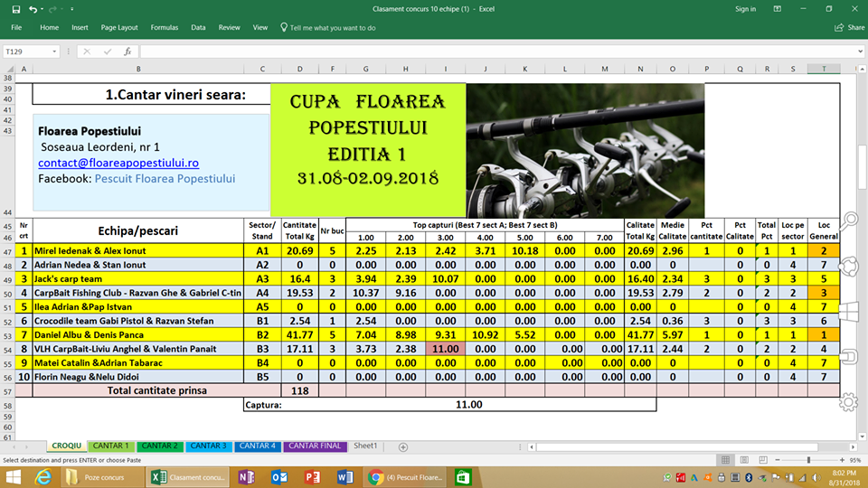Click the Name Box showing T129
The image size is (868, 488).
(x=27, y=52)
